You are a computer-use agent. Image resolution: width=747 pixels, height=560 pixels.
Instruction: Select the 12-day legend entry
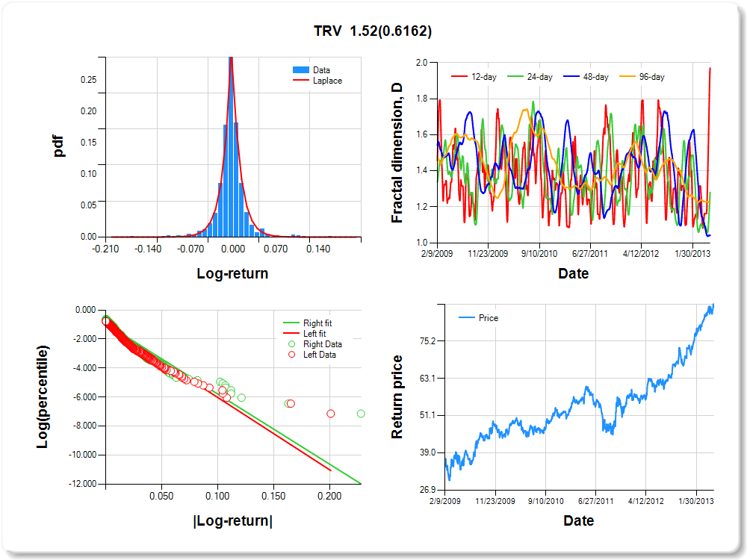[x=474, y=77]
